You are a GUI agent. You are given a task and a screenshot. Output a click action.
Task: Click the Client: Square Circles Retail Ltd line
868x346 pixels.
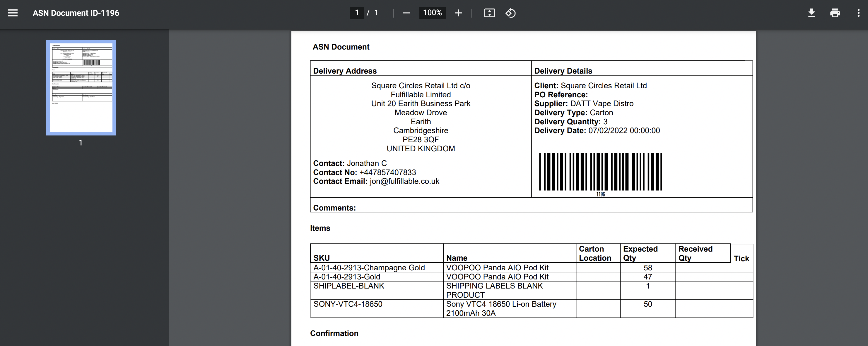[x=590, y=86]
